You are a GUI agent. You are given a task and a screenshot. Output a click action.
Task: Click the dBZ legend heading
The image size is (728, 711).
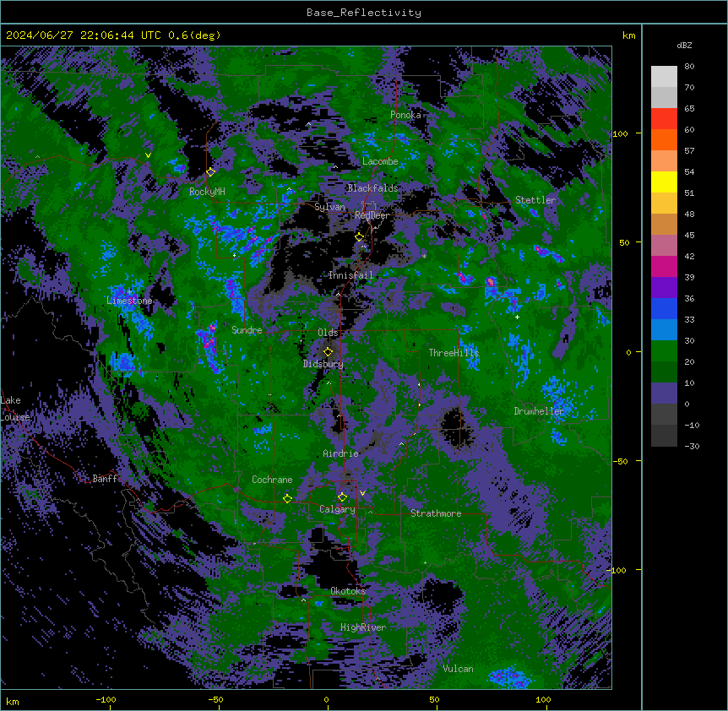[684, 46]
